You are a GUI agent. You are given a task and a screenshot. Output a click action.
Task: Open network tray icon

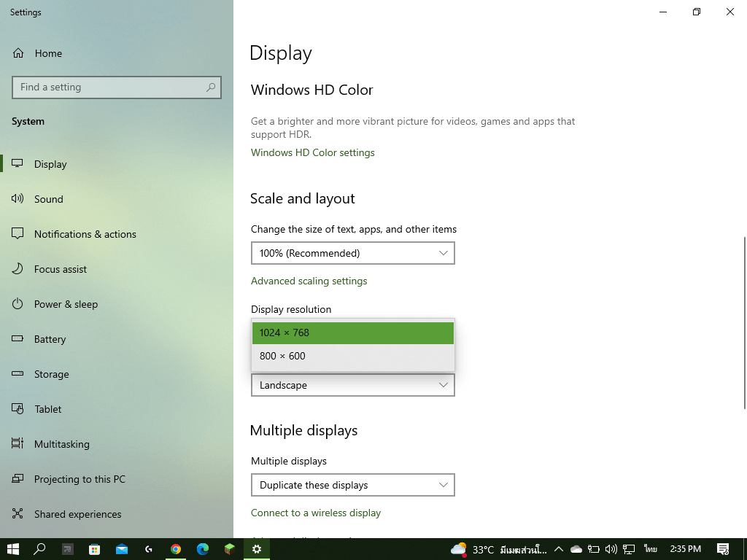point(628,550)
